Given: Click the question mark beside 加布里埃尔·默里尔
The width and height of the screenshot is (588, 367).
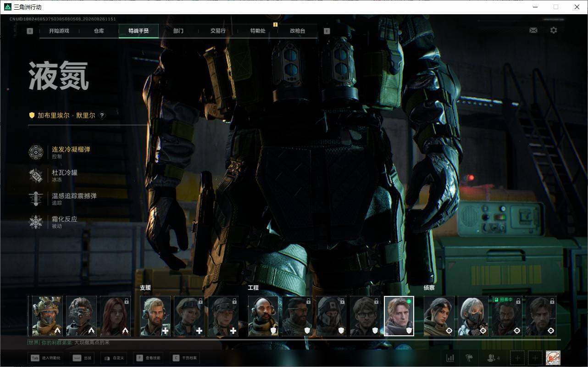Looking at the screenshot, I should pos(102,116).
